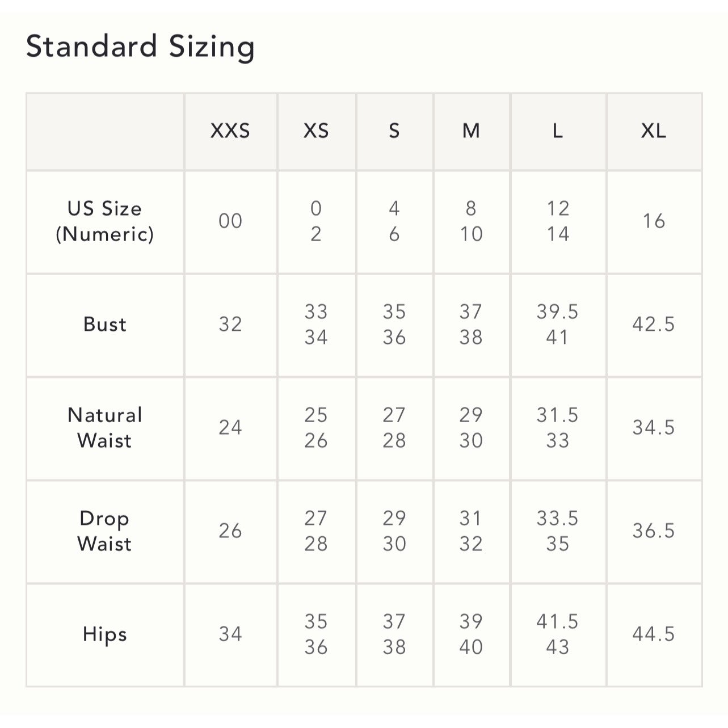Select the XL bust value 42.5
This screenshot has width=728, height=728.
coord(654,325)
